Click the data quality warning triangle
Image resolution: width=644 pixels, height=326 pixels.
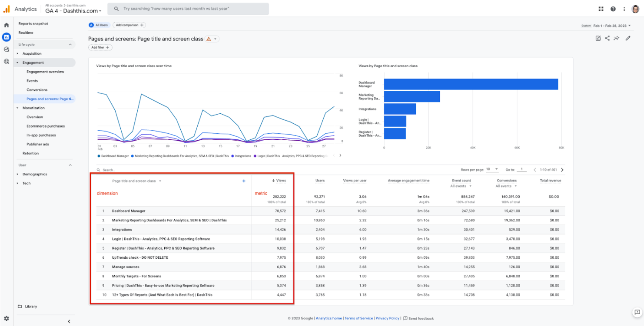point(209,39)
